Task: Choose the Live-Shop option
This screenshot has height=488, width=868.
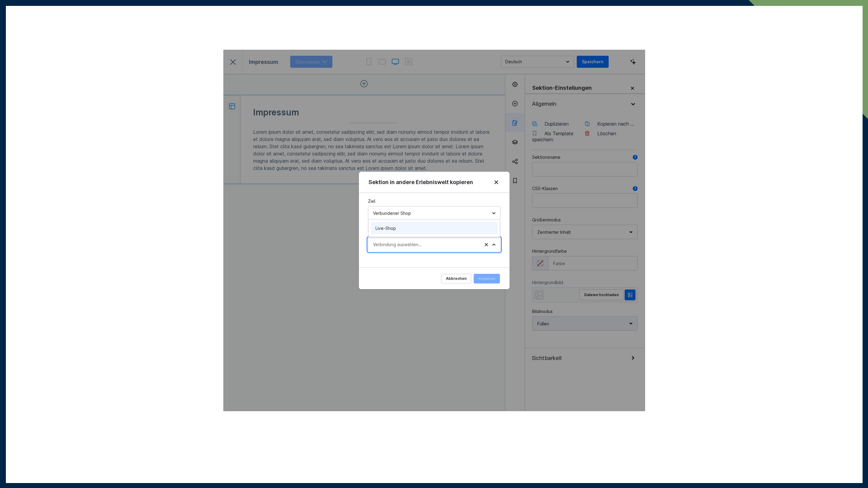Action: (x=434, y=229)
